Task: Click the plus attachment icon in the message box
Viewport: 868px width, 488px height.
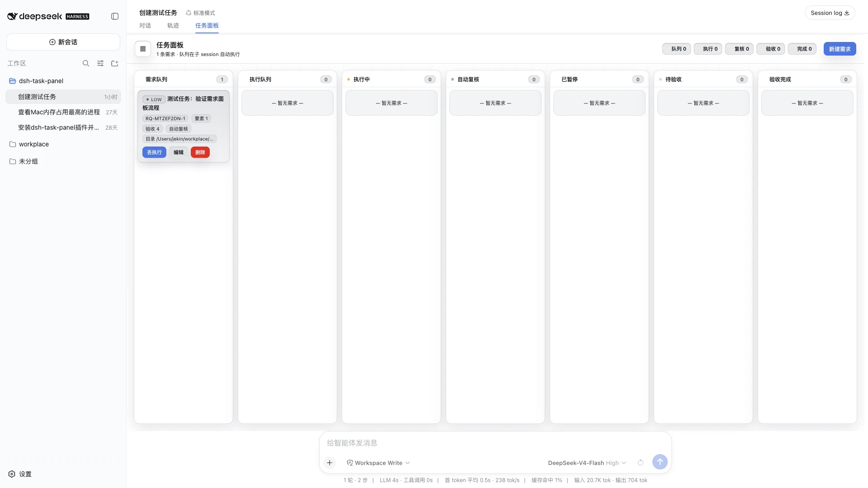Action: [x=330, y=463]
